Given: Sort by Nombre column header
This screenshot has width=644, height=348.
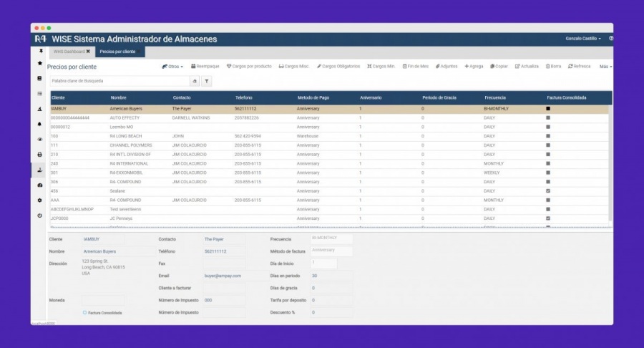Looking at the screenshot, I should point(118,98).
